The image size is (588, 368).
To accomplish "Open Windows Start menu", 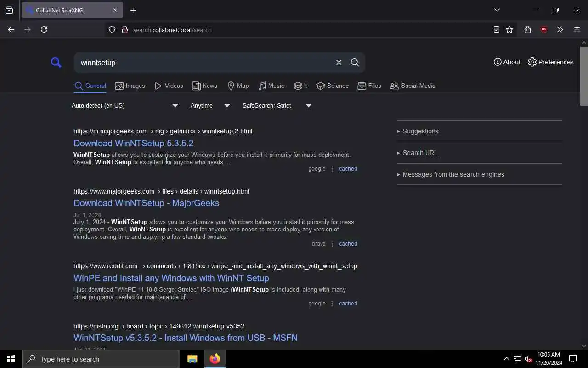I will coord(11,359).
